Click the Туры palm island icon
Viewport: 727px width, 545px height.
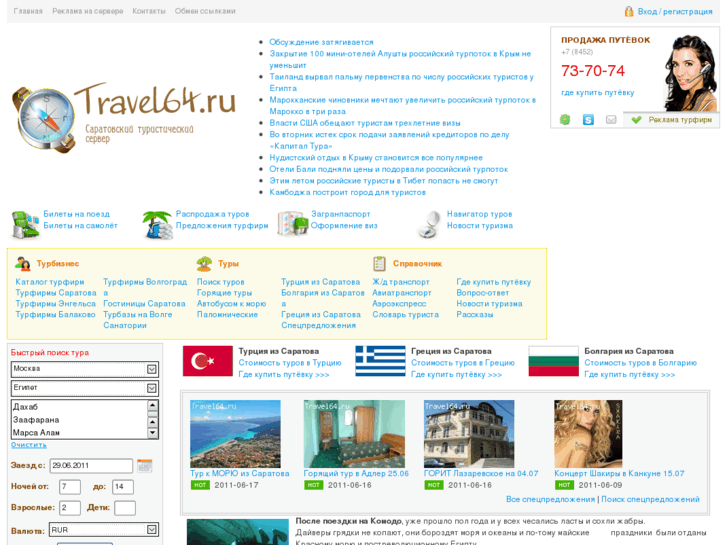pyautogui.click(x=204, y=263)
